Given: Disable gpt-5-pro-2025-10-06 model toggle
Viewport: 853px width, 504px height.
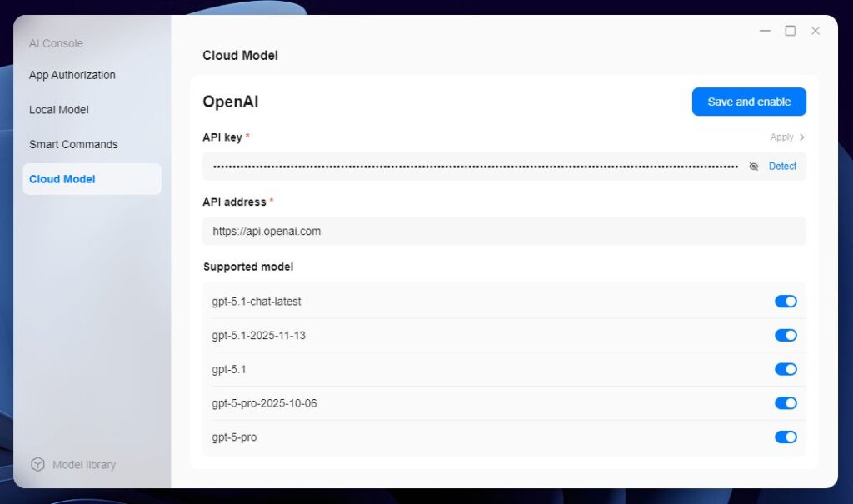Looking at the screenshot, I should click(x=786, y=403).
